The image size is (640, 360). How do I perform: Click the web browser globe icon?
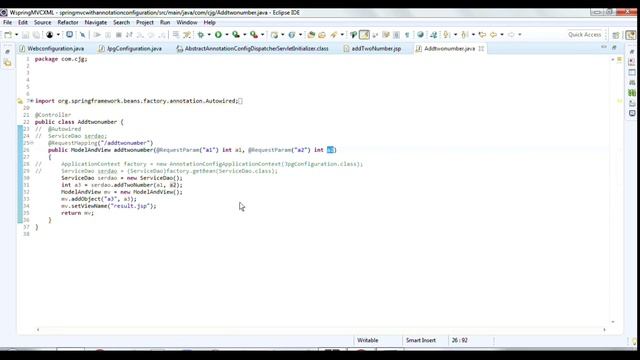pos(420,35)
